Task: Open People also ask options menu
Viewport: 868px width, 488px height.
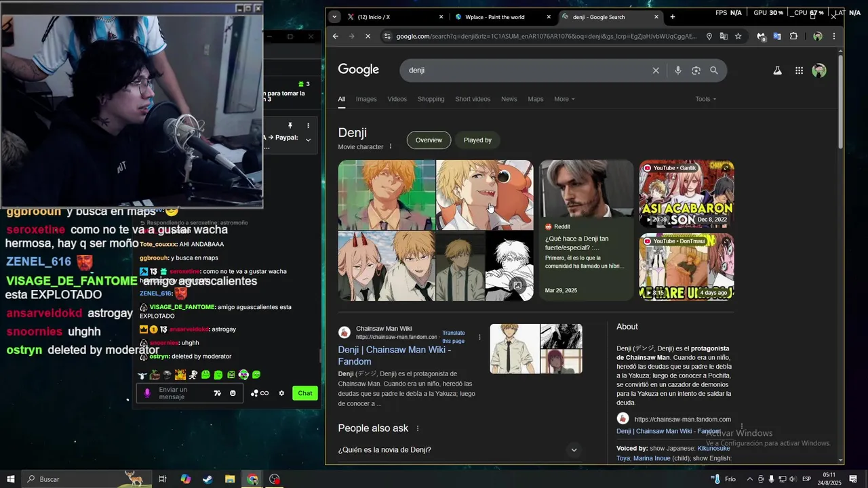Action: coord(418,428)
